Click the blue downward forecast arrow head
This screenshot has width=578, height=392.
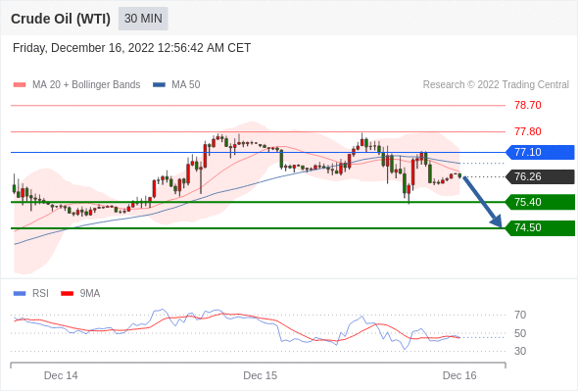tap(497, 221)
